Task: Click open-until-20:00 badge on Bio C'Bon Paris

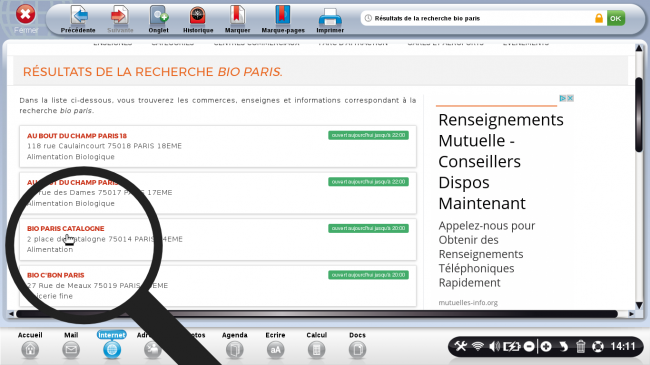Action: coord(368,275)
